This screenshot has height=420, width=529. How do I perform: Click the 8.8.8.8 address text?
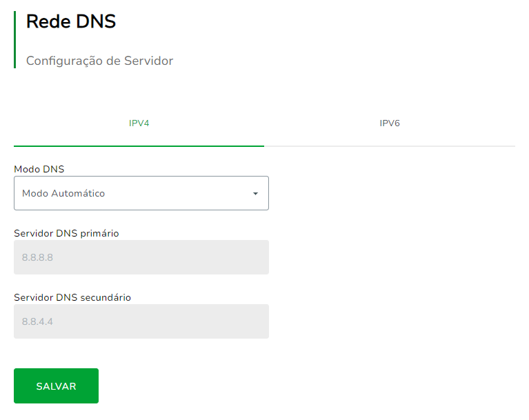(x=37, y=258)
